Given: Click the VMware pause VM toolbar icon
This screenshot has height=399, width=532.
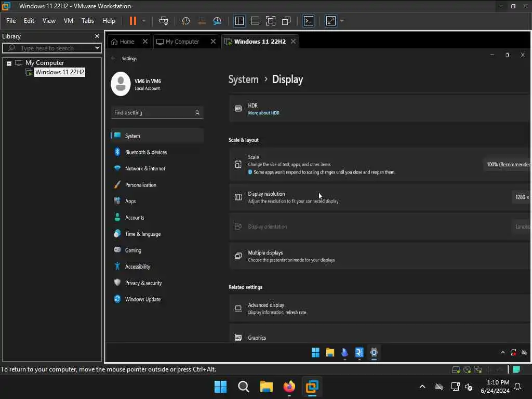Looking at the screenshot, I should 133,21.
